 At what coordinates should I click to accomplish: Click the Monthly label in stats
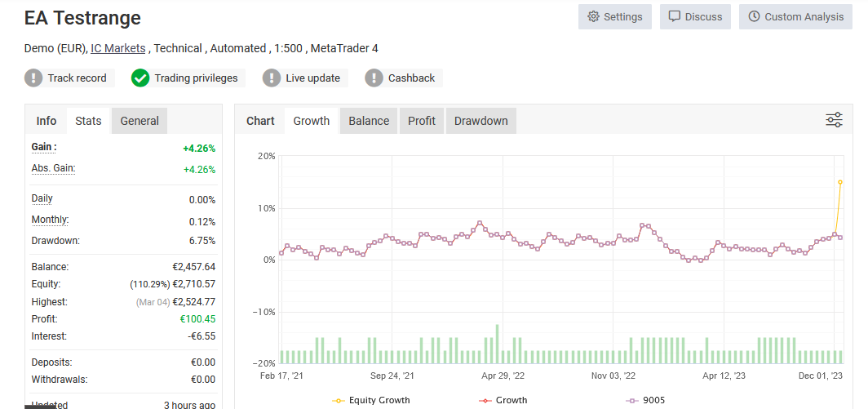[x=50, y=220]
